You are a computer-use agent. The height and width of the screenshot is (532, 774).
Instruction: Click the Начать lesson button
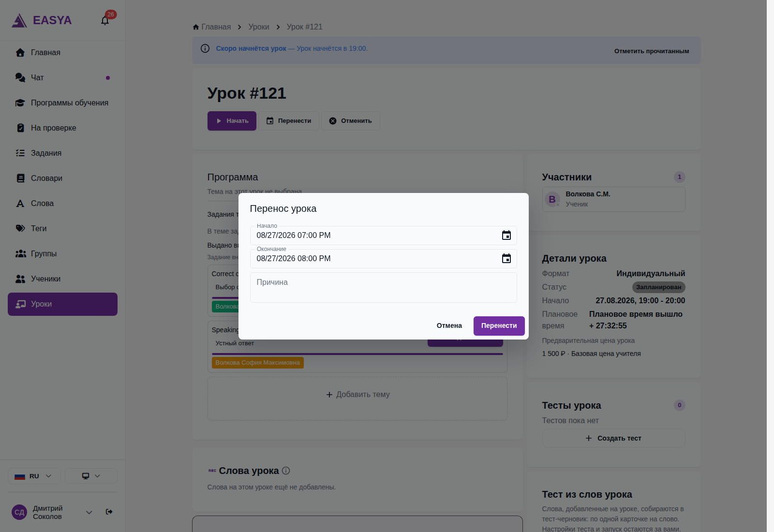232,121
